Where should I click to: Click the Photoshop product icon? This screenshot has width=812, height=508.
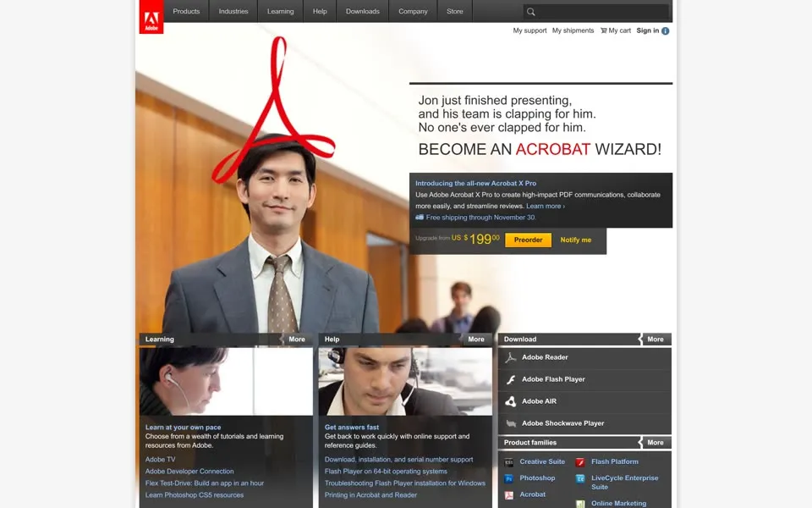point(509,478)
